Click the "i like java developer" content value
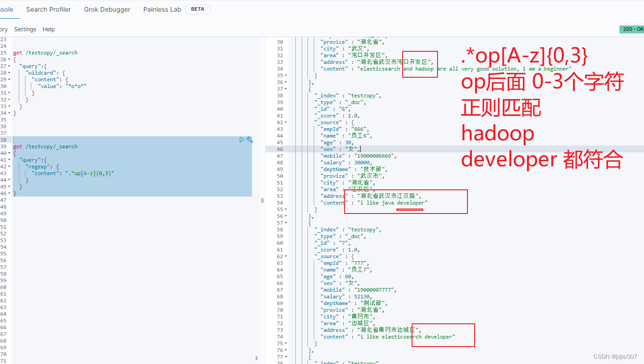 [x=392, y=203]
